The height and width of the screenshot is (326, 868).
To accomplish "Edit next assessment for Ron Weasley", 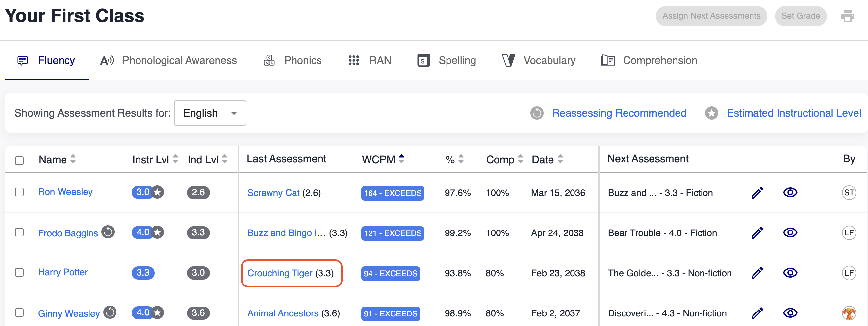I will click(757, 193).
